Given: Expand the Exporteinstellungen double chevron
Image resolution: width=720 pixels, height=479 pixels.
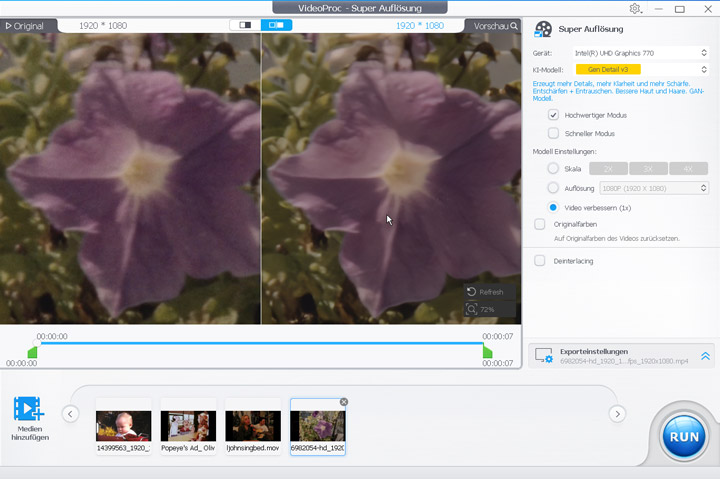Looking at the screenshot, I should pos(705,356).
